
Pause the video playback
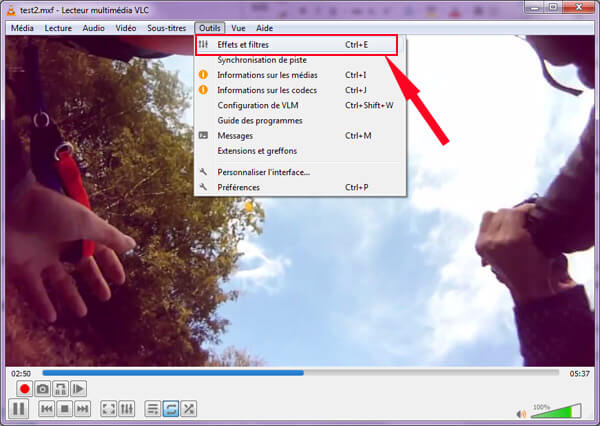[18, 408]
